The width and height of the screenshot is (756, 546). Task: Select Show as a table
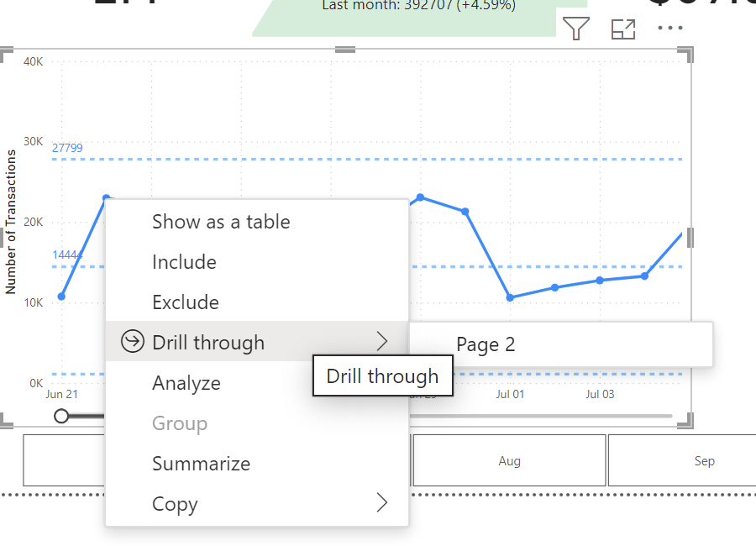(256, 222)
